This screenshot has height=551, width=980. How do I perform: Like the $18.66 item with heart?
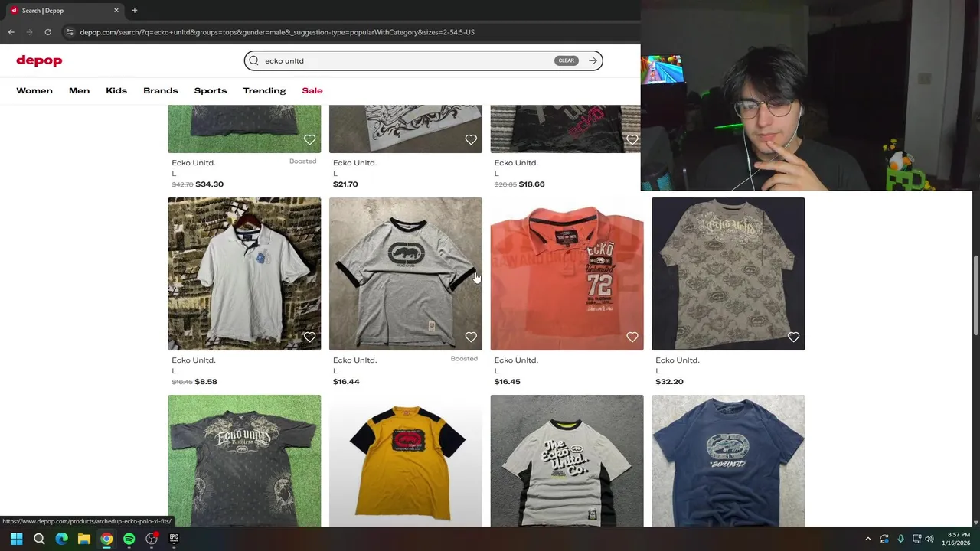pyautogui.click(x=632, y=139)
